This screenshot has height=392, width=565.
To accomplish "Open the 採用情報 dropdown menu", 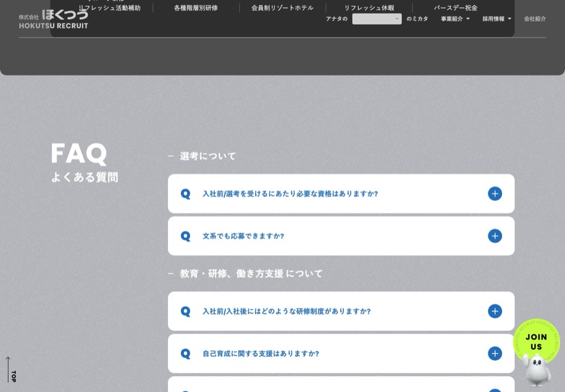I will [x=497, y=19].
